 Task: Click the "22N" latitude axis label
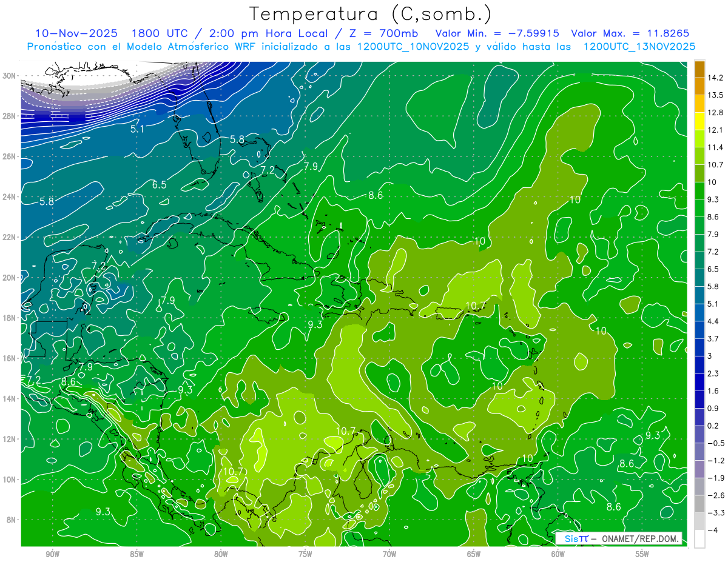(10, 237)
